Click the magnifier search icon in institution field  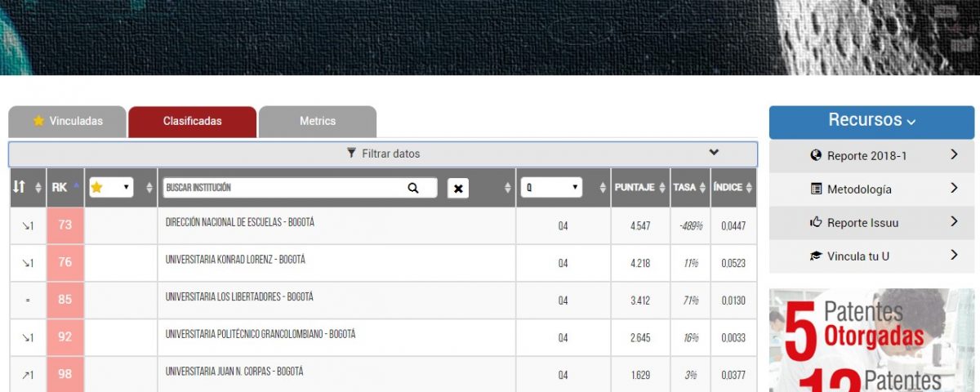coord(412,188)
